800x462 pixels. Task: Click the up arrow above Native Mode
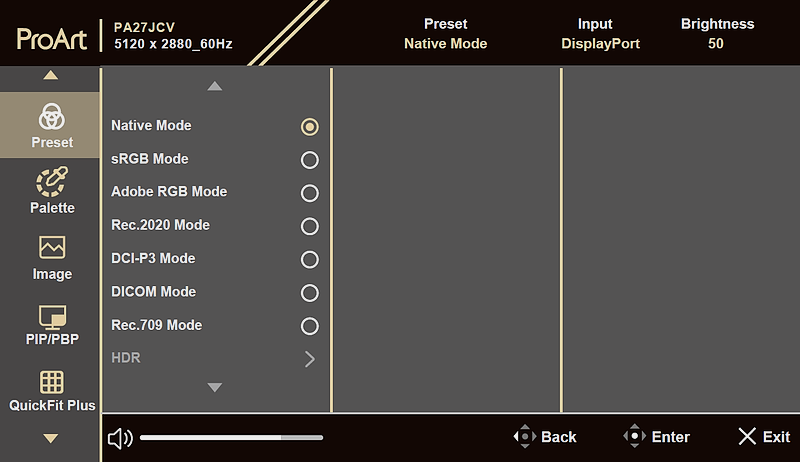tap(215, 86)
